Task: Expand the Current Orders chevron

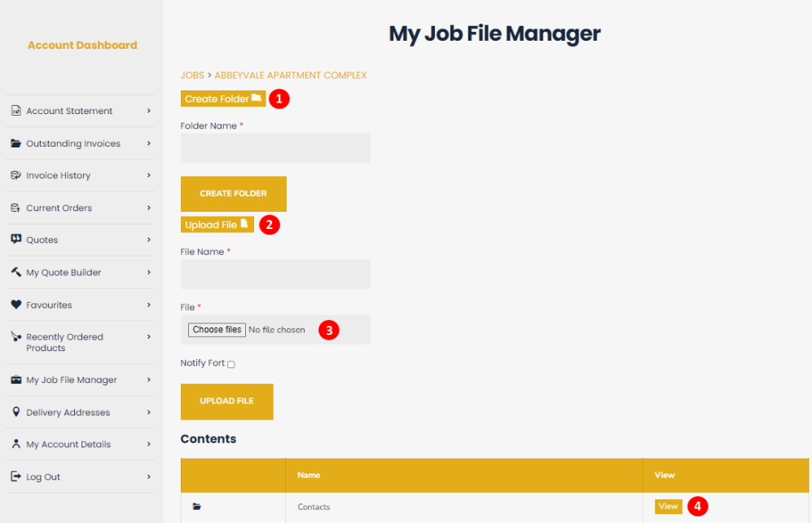Action: pos(148,208)
